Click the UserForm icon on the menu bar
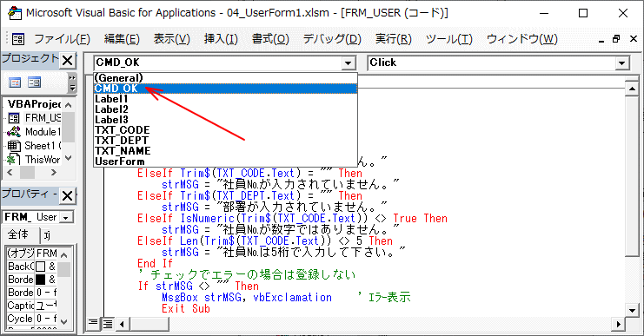644x336 pixels. tap(18, 39)
